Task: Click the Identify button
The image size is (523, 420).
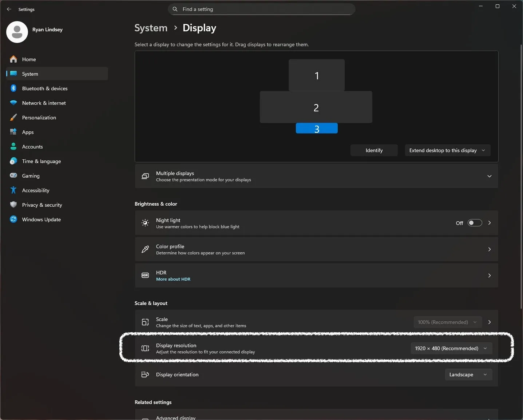Action: point(374,150)
